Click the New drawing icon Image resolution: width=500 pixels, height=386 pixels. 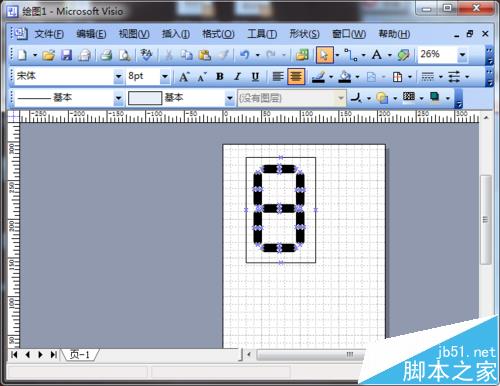click(x=23, y=55)
